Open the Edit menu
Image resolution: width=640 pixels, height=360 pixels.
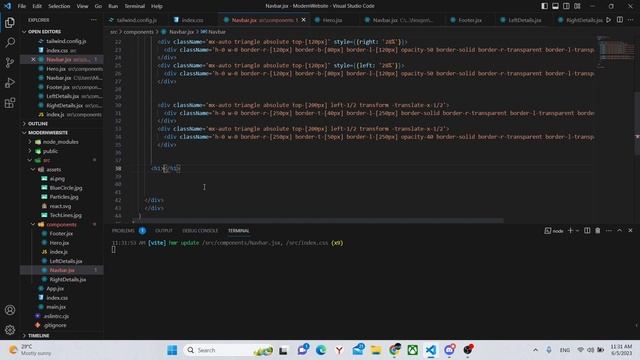point(37,6)
